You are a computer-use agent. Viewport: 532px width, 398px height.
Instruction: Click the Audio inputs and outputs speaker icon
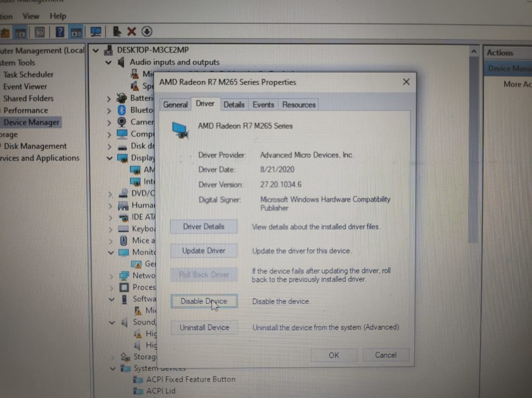(x=121, y=62)
